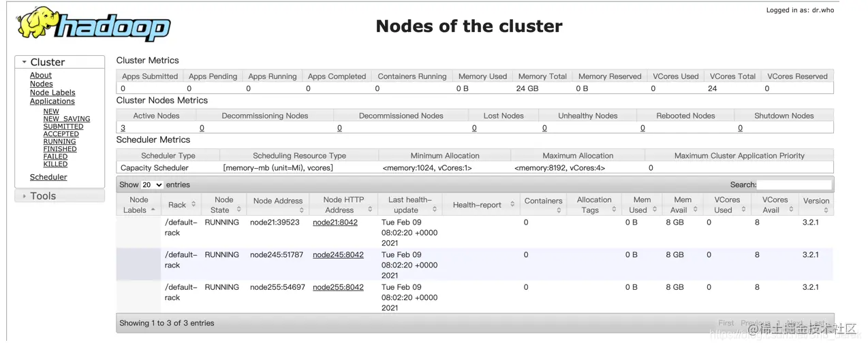The image size is (868, 347).
Task: Open node245:8042 HTTP address link
Action: point(338,255)
